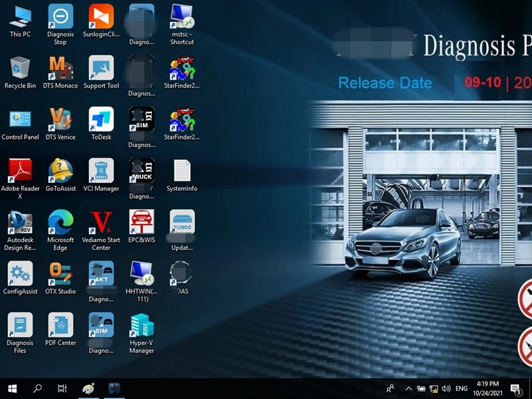Open the ENG language input menu
Image resolution: width=532 pixels, height=399 pixels.
[x=462, y=388]
